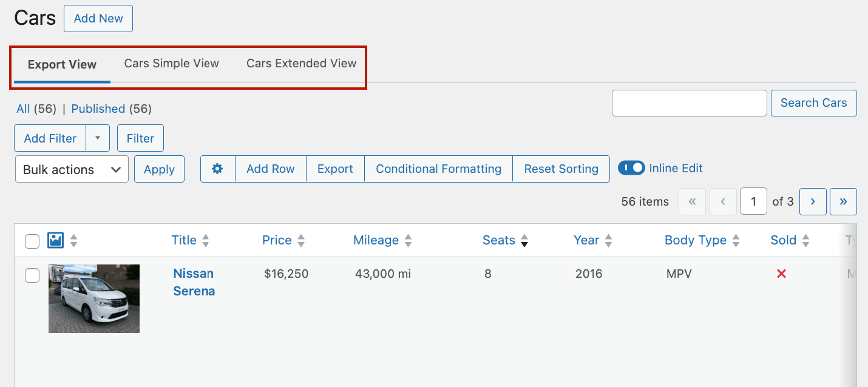Viewport: 868px width, 387px height.
Task: Go to next page arrow
Action: tap(813, 201)
